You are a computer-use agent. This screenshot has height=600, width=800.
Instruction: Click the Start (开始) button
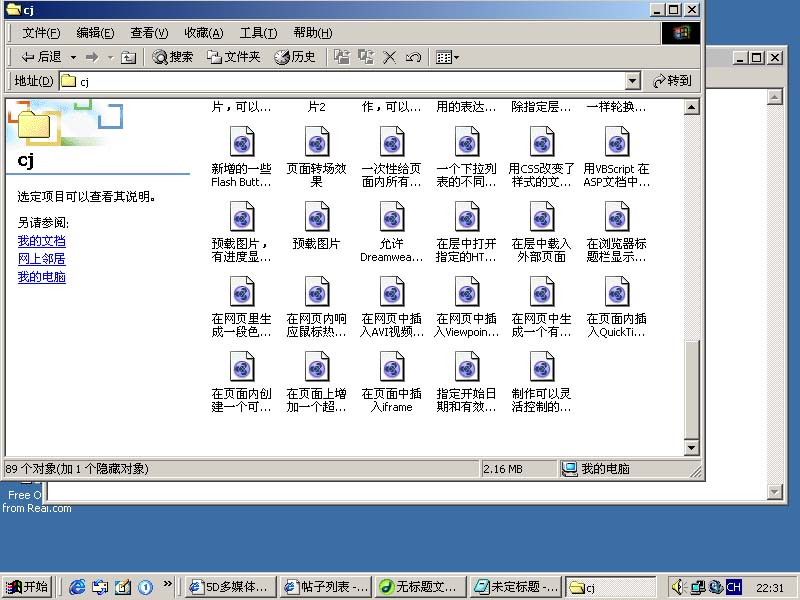pos(27,587)
